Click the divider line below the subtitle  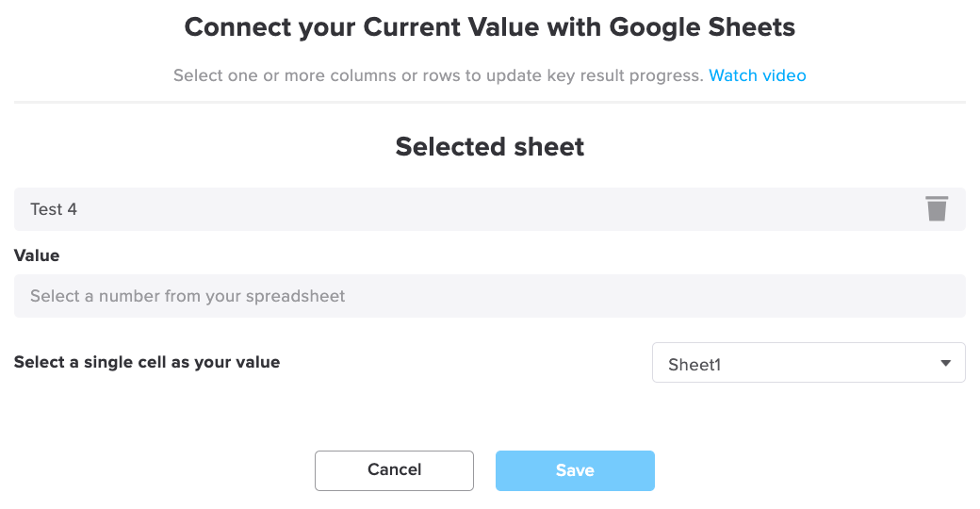(x=489, y=102)
